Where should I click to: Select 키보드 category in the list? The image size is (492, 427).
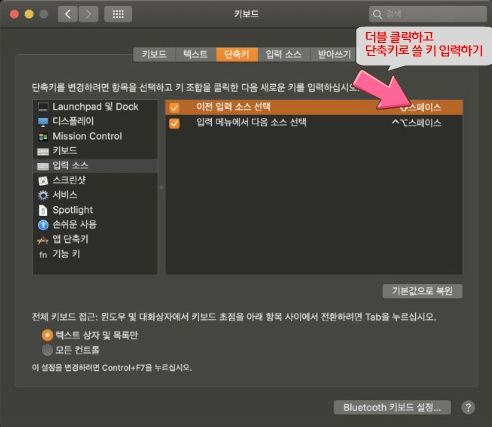(95, 151)
